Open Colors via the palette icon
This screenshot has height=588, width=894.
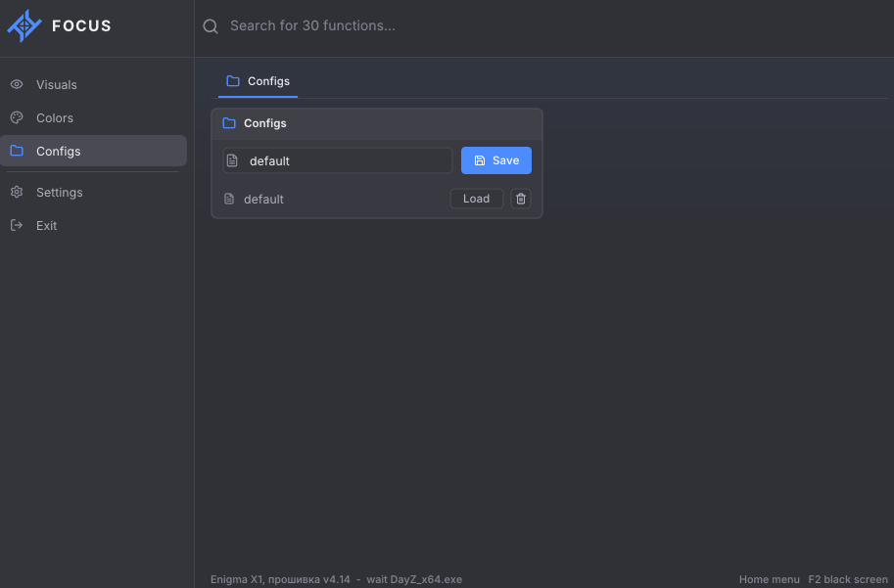click(17, 117)
